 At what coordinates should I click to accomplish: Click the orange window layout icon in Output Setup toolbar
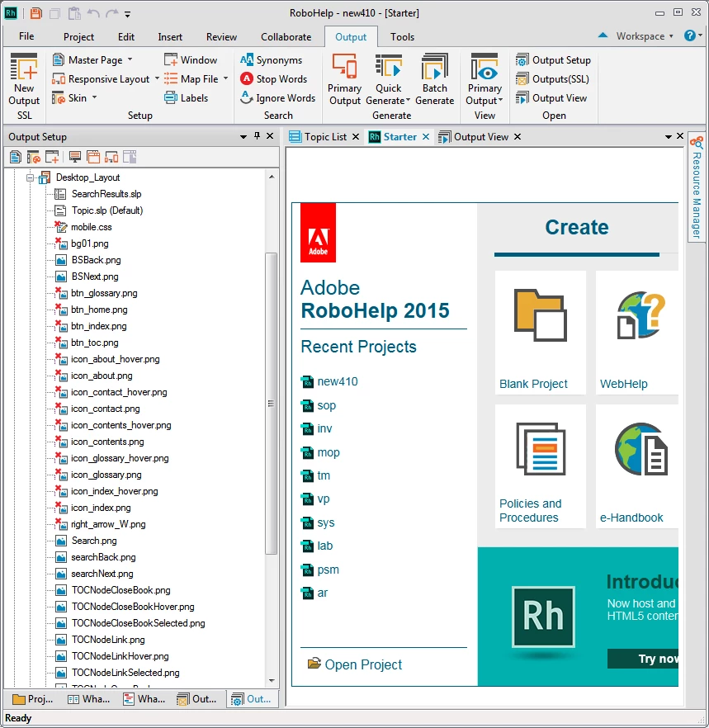coord(93,158)
